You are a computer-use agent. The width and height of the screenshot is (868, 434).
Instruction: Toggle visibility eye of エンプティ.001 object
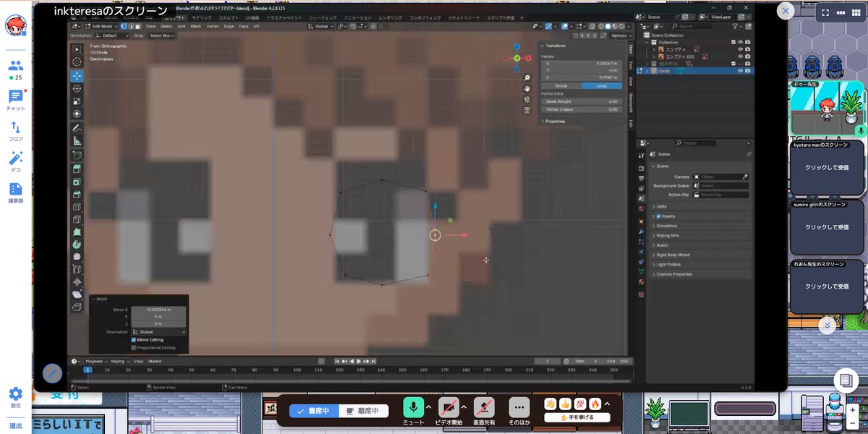(x=741, y=56)
